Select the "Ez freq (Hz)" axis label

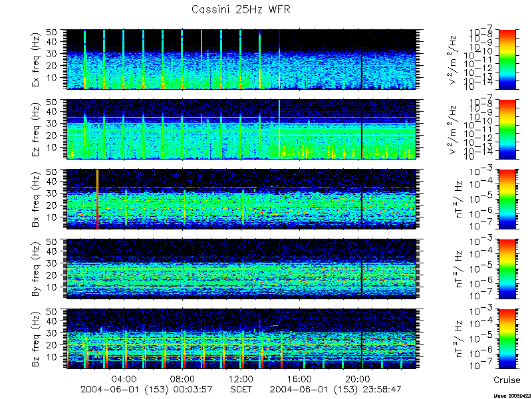(x=37, y=129)
